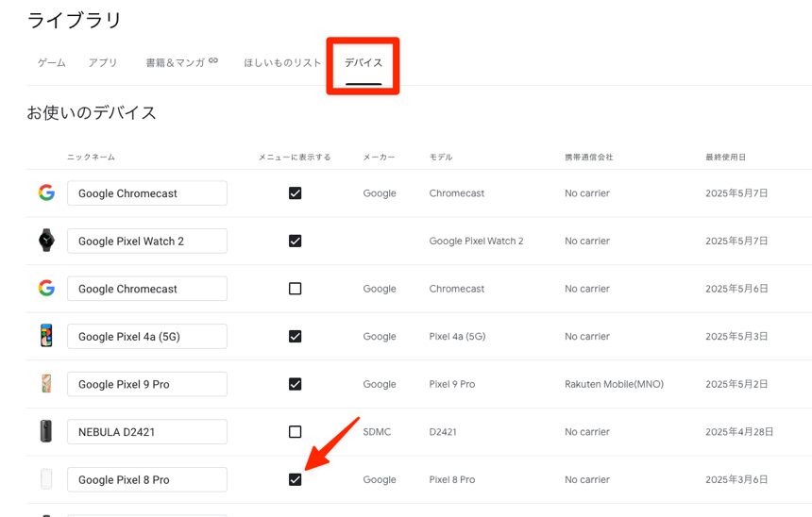This screenshot has width=812, height=517.
Task: Click the Pixel 8 Pro phone icon
Action: 46,479
